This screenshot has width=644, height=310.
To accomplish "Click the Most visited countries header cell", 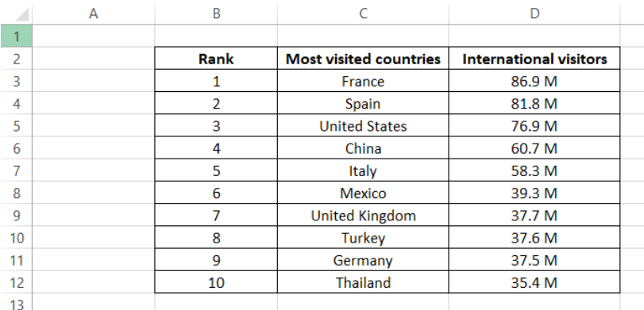I will point(363,58).
